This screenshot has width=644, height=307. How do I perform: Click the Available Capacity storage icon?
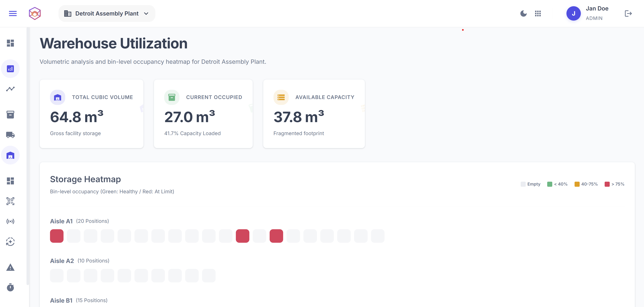281,97
